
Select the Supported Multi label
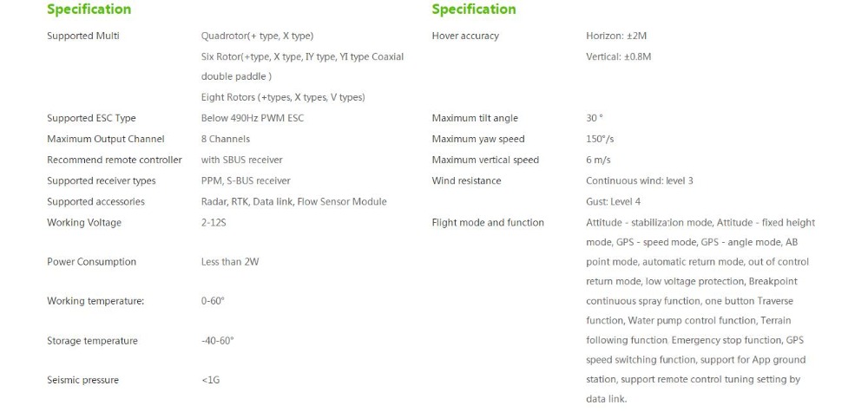point(83,36)
